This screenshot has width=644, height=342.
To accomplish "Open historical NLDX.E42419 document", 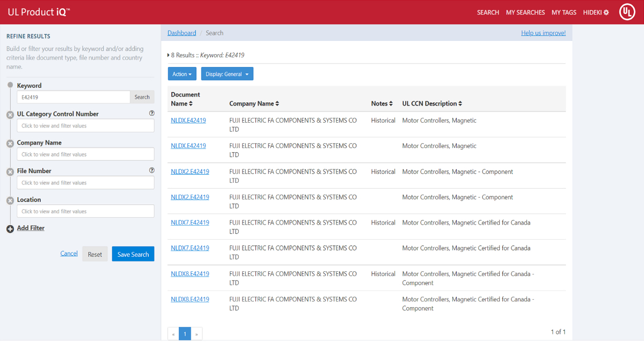I will tap(188, 121).
